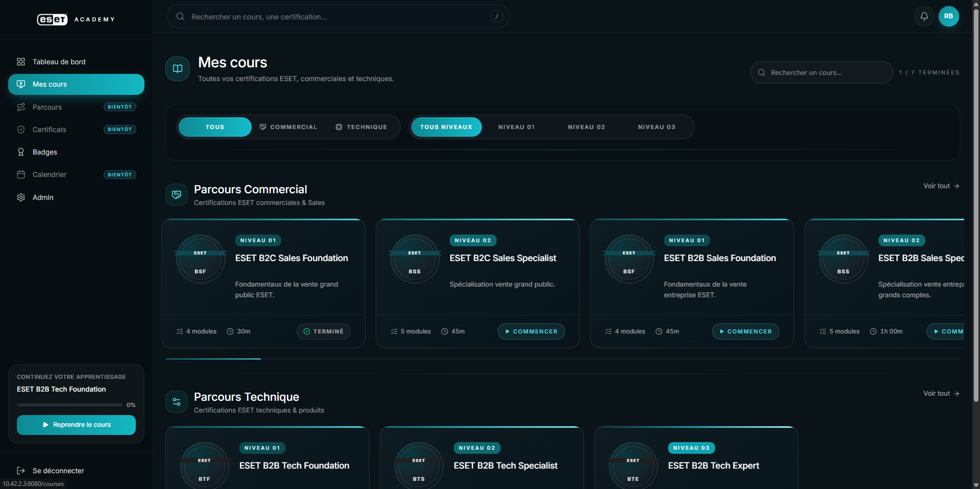Log out with Se déconnecter
Viewport: 980px width, 489px height.
tap(76, 471)
